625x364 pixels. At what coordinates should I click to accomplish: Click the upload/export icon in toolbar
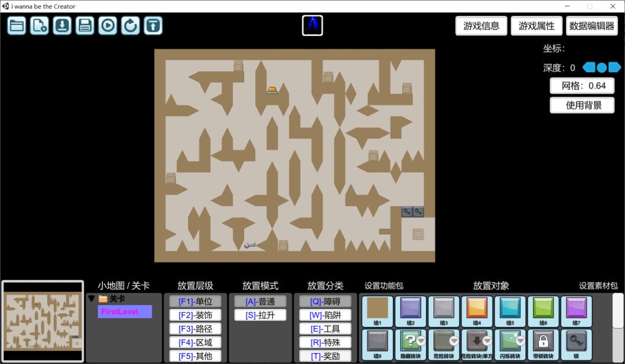[153, 25]
